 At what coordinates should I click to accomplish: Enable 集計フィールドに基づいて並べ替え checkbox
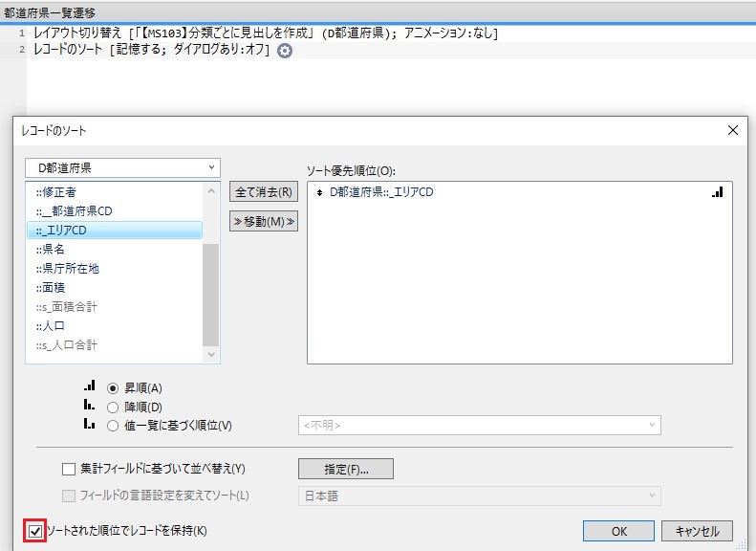(69, 469)
